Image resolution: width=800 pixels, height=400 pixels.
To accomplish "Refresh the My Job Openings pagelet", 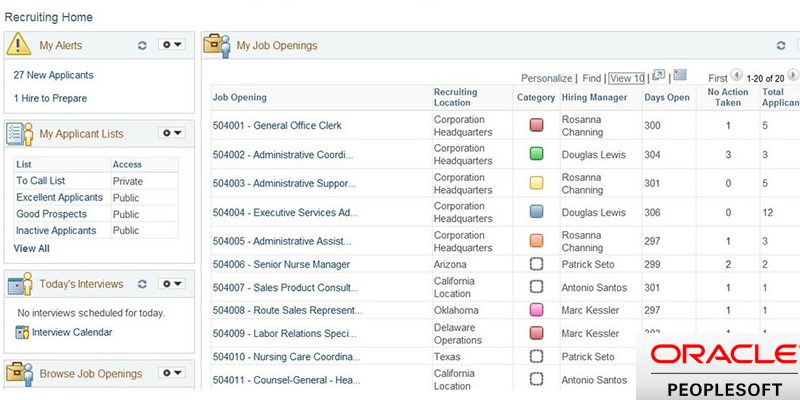I will click(x=781, y=45).
